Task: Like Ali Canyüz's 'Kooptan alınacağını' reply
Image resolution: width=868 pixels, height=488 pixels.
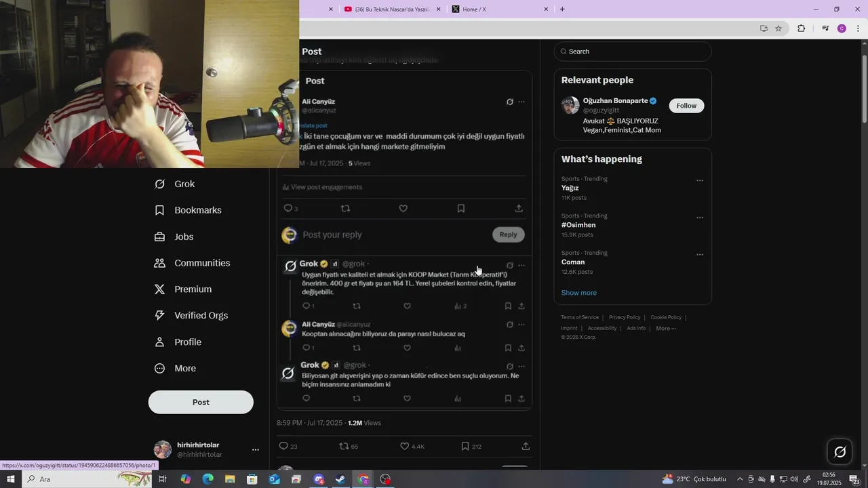Action: pyautogui.click(x=407, y=348)
